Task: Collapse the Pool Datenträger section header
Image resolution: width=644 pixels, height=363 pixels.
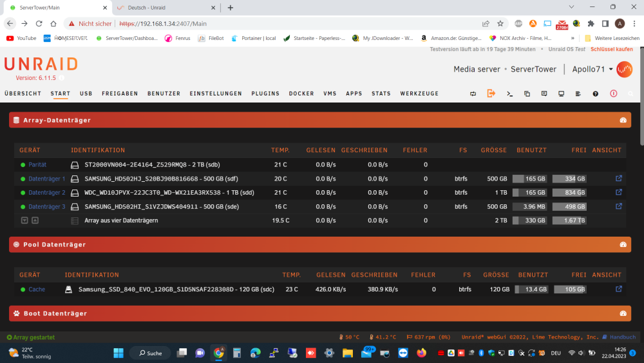Action: click(x=320, y=244)
